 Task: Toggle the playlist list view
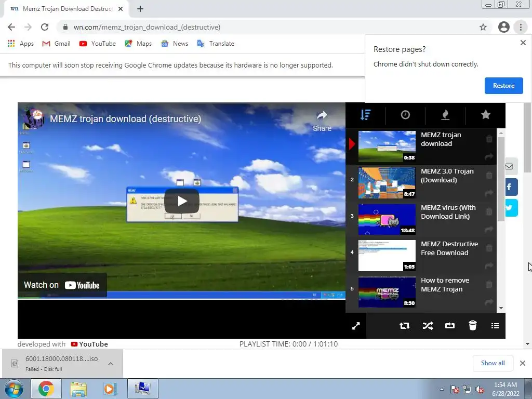point(495,326)
